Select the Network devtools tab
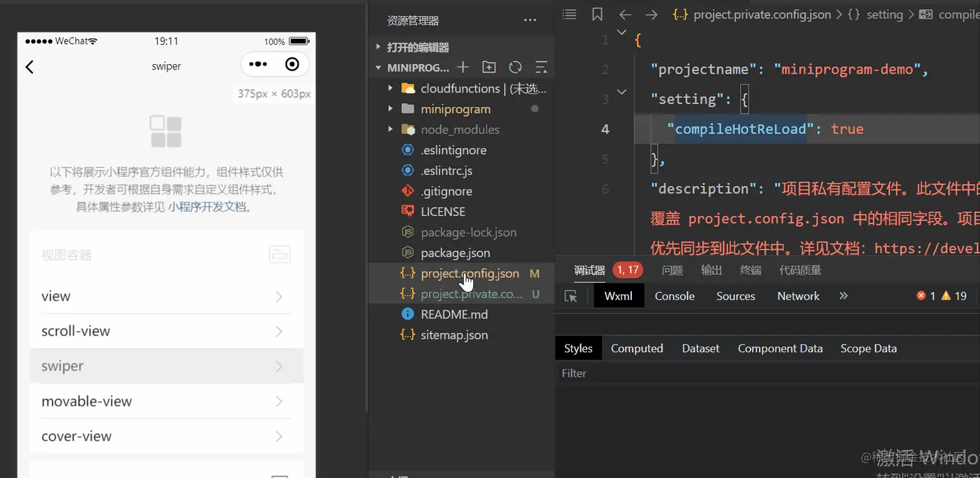 pos(799,296)
